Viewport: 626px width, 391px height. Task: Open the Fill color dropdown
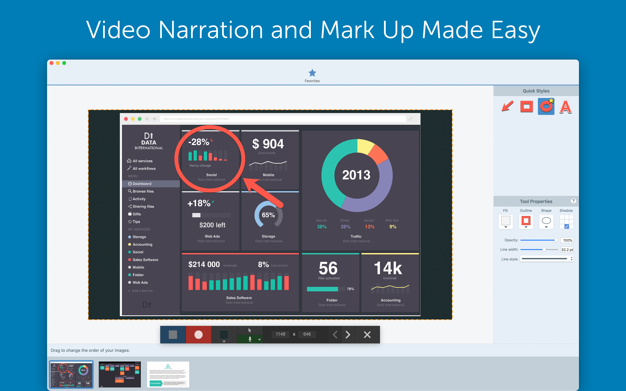coord(506,222)
